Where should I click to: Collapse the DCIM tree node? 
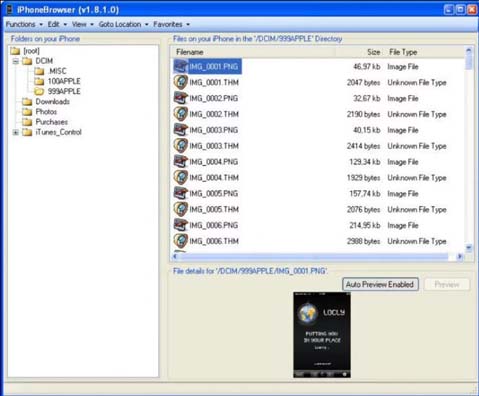pyautogui.click(x=16, y=61)
